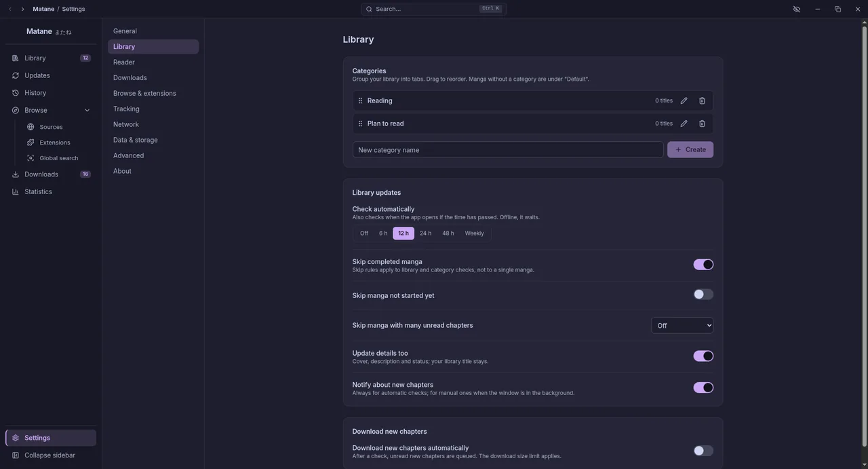Viewport: 868px width, 469px height.
Task: Set check interval to Off
Action: pyautogui.click(x=364, y=233)
